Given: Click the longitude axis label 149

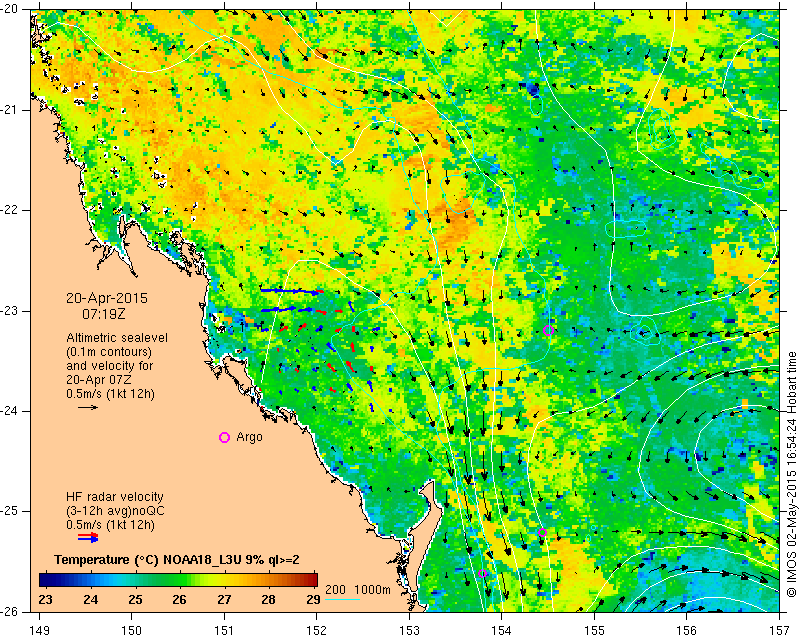Looking at the screenshot, I should click(x=40, y=631).
